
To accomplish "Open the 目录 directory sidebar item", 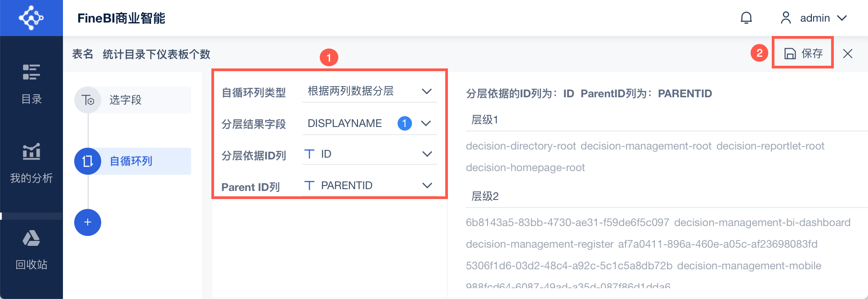I will pyautogui.click(x=31, y=84).
